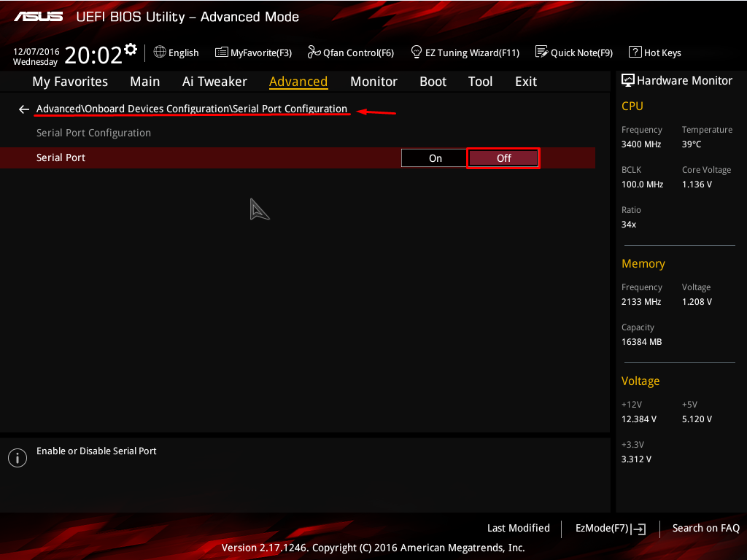Click the CPU frequency value 3400 MHz
Image resolution: width=747 pixels, height=560 pixels.
(640, 144)
